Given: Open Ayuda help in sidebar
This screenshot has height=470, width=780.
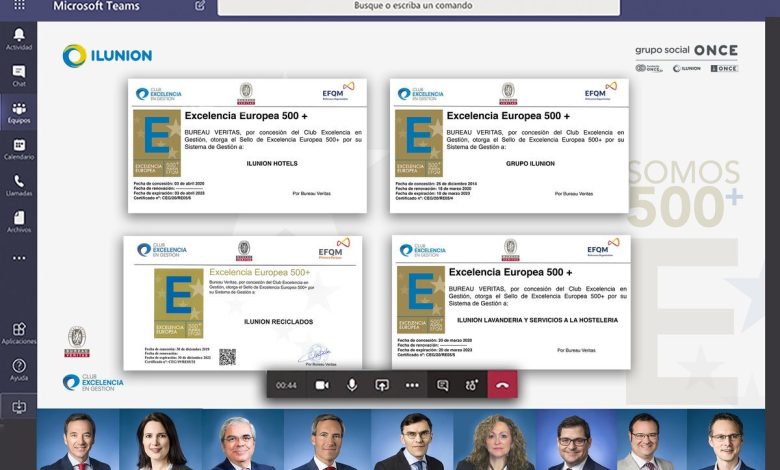Looking at the screenshot, I should point(19,370).
